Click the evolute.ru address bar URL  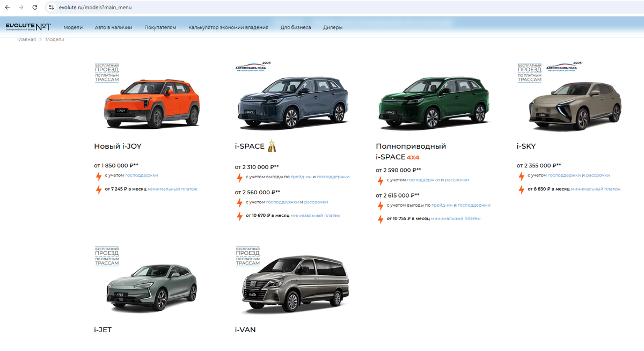click(94, 8)
